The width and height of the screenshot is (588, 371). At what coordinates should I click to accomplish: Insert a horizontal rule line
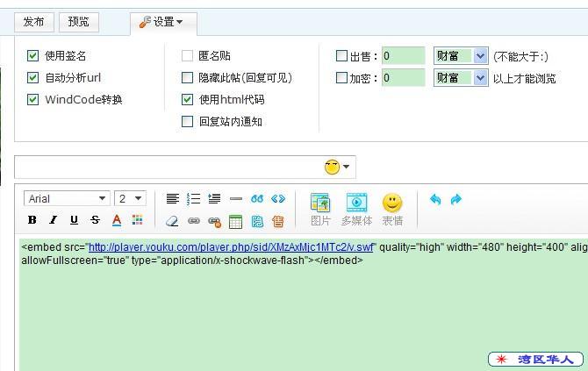[236, 198]
